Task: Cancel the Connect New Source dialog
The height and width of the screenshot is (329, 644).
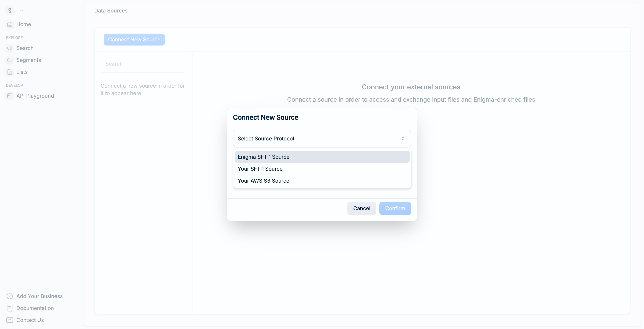Action: tap(362, 208)
